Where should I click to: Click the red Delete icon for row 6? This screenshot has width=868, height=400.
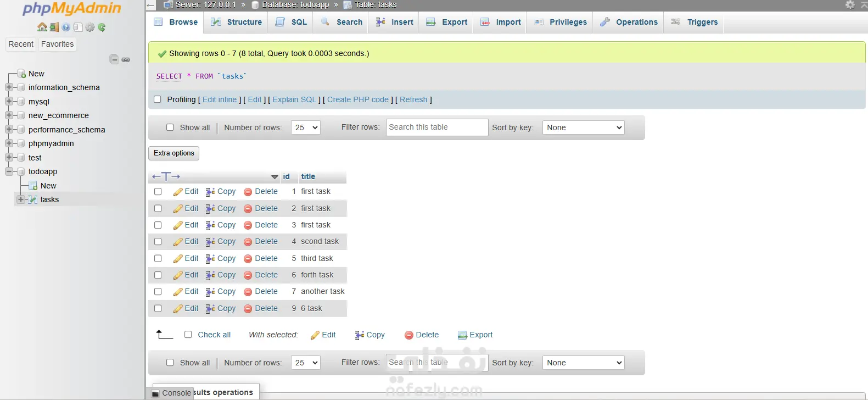click(248, 275)
